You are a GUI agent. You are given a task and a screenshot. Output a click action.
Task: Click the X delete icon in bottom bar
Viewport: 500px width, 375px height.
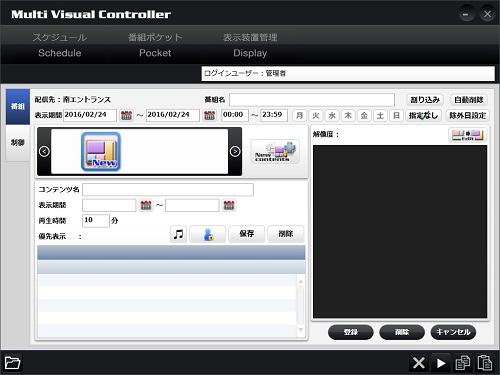(x=419, y=363)
